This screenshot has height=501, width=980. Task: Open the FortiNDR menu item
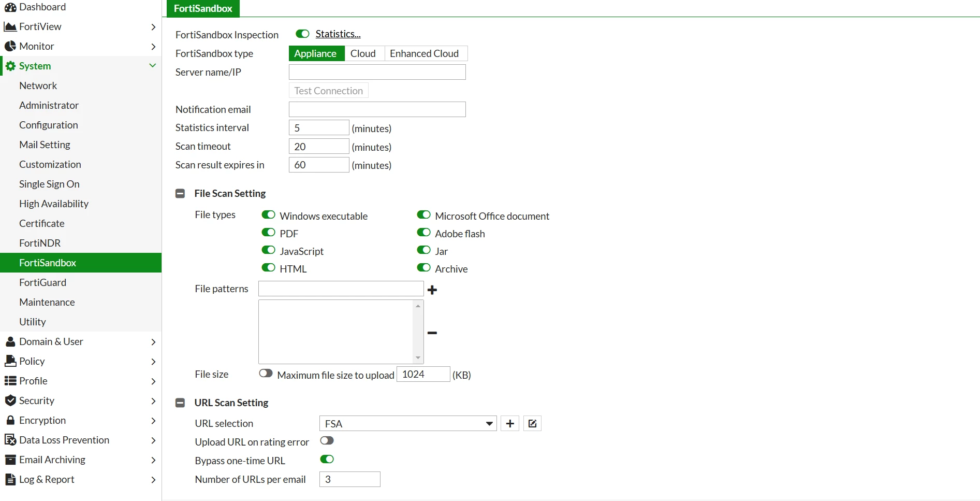[40, 243]
